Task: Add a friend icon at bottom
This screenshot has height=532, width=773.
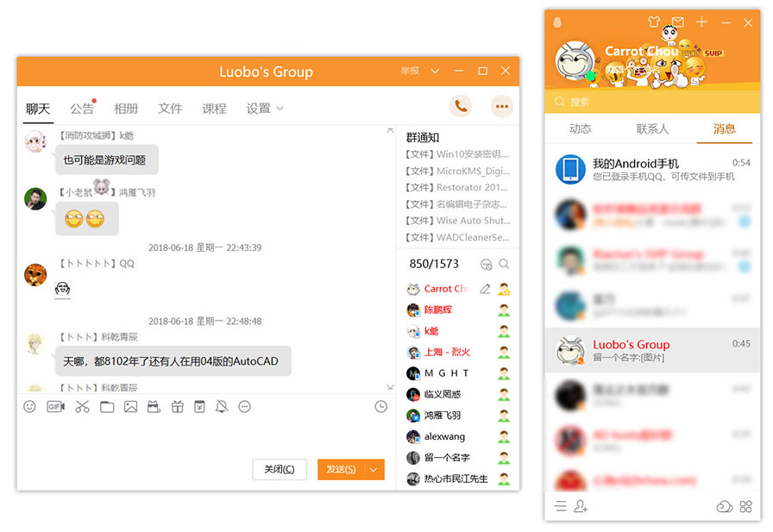Action: click(x=581, y=506)
